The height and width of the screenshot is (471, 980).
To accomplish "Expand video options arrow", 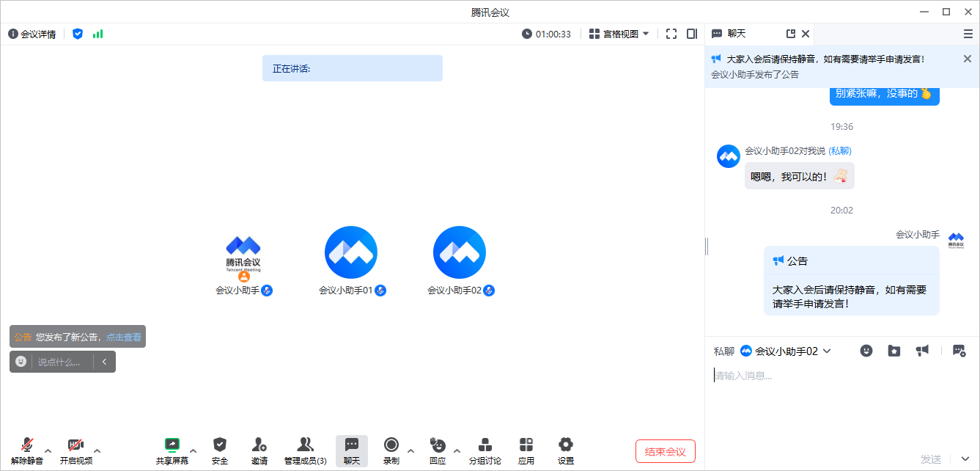I will tap(97, 450).
